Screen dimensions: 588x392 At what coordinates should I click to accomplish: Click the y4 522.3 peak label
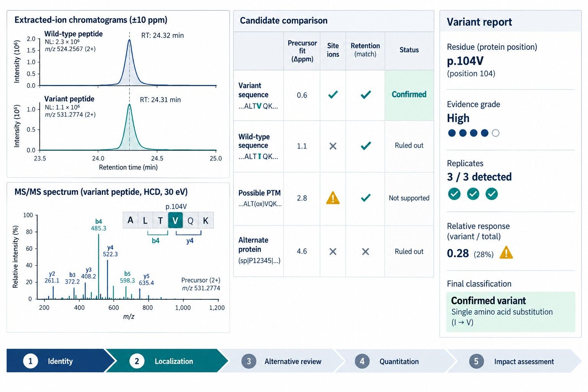(x=110, y=251)
